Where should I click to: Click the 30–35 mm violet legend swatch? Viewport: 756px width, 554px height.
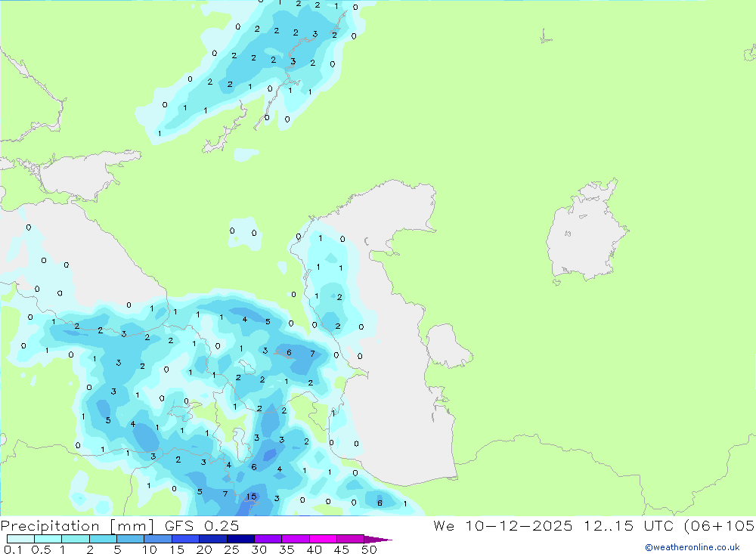tap(268, 539)
